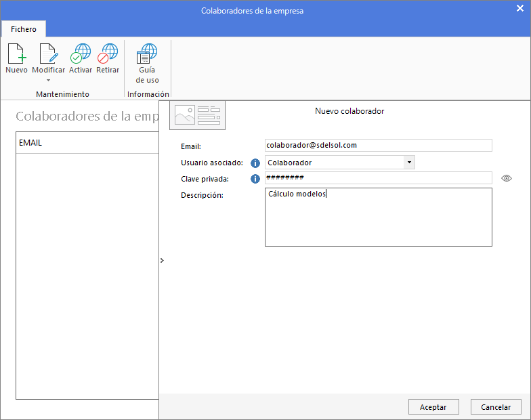Viewport: 531px width, 420px height.
Task: Open the Usuario asociado dropdown arrow
Action: coord(409,163)
